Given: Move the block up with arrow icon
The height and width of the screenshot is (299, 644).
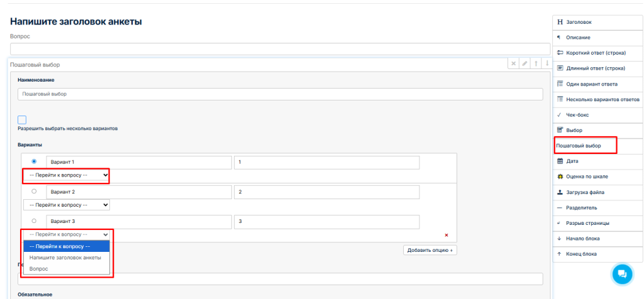Looking at the screenshot, I should [536, 63].
